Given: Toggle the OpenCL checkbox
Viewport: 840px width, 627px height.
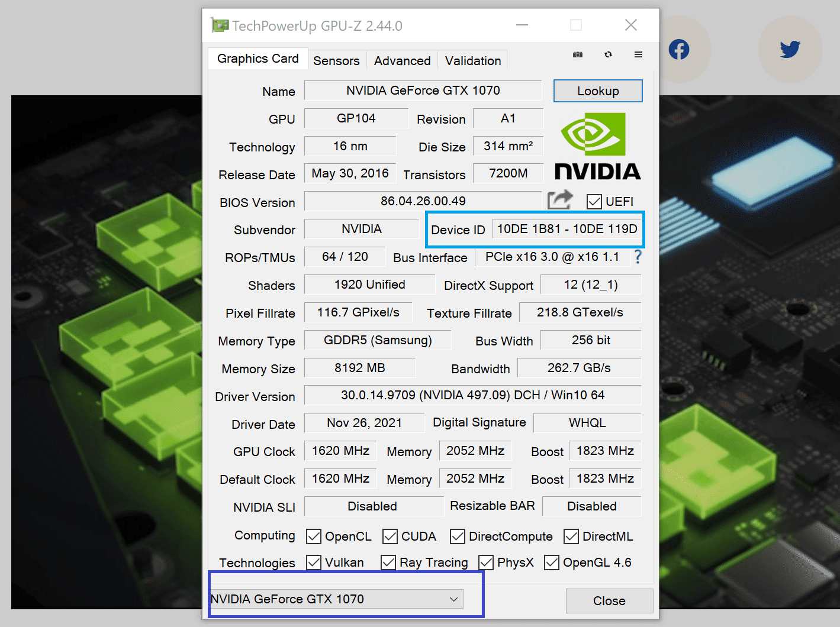Looking at the screenshot, I should 314,536.
